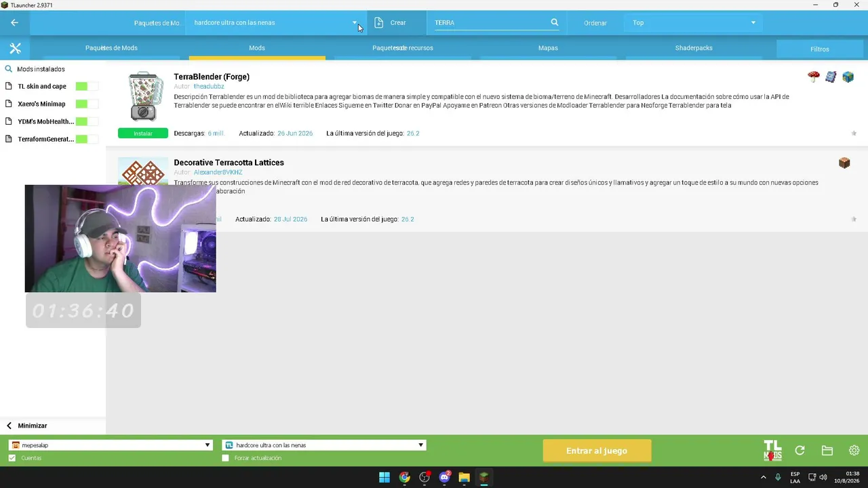The height and width of the screenshot is (488, 868).
Task: Click the brown block icon on Decorative Terracotta Lattices
Action: [844, 163]
